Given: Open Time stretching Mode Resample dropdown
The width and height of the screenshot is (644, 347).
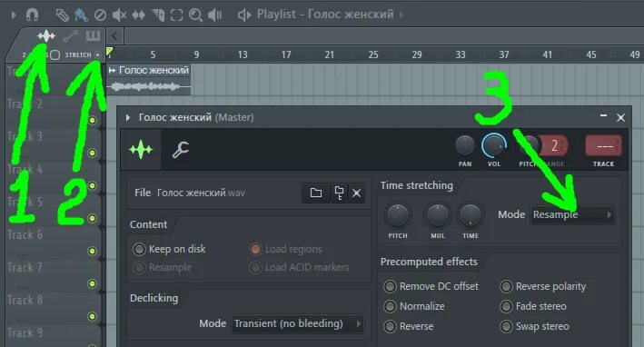Looking at the screenshot, I should click(572, 214).
